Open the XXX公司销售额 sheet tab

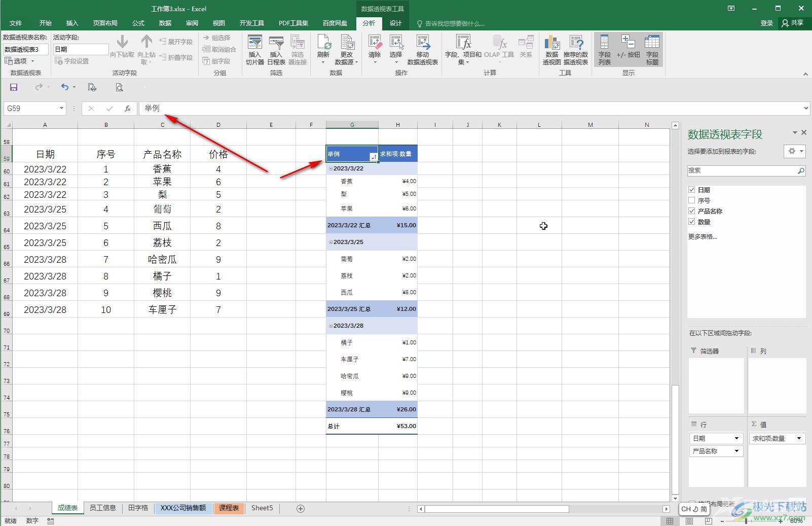[x=183, y=508]
